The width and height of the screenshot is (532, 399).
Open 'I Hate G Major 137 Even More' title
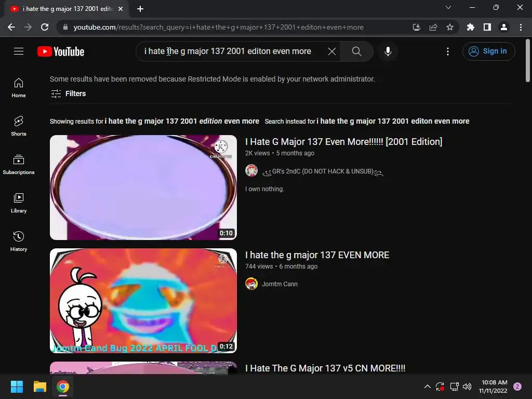click(x=344, y=141)
